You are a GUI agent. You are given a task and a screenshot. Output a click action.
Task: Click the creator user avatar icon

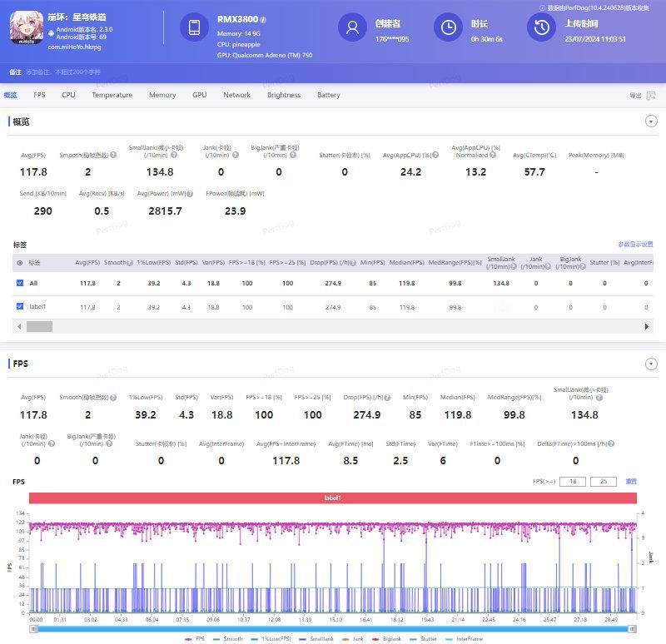point(352,27)
